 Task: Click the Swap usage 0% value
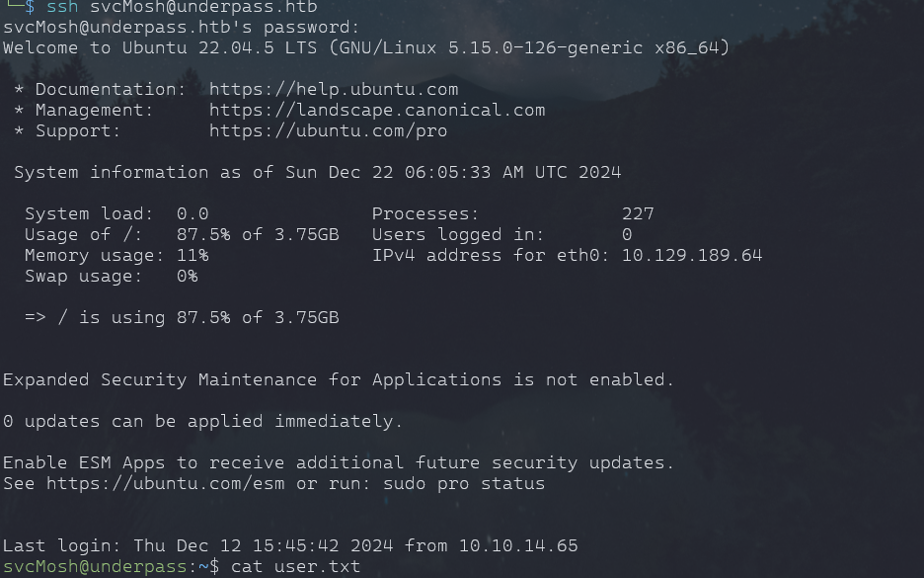click(187, 276)
